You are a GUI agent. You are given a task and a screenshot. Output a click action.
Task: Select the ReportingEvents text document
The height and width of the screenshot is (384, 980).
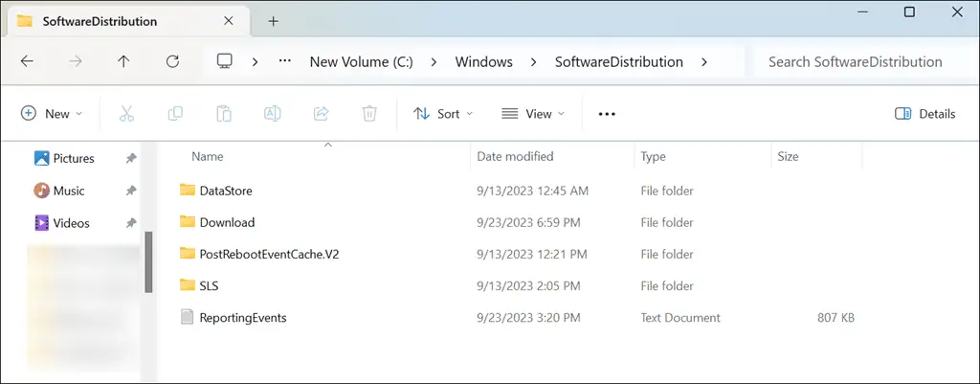[243, 318]
